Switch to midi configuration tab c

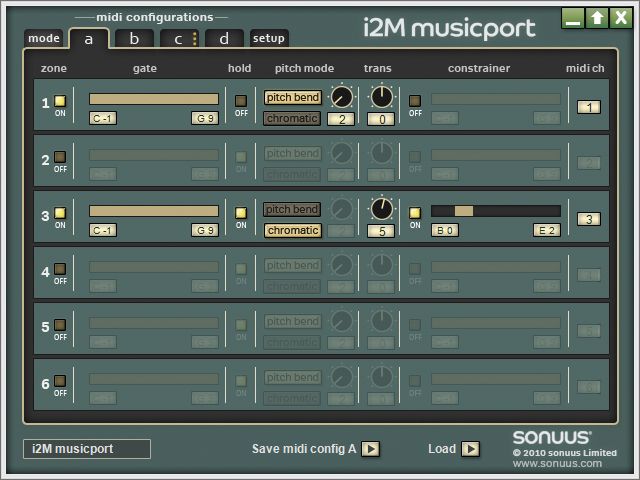tap(179, 39)
